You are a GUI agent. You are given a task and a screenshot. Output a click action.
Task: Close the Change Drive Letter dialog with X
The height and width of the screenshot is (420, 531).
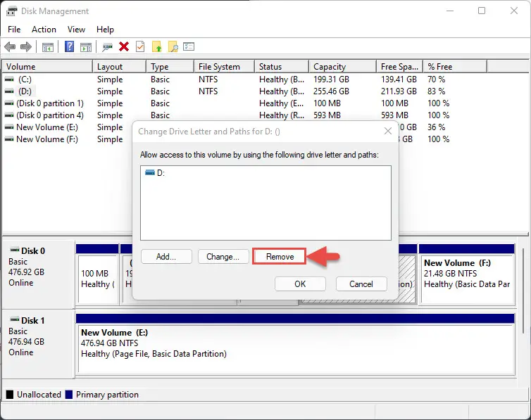(x=388, y=132)
